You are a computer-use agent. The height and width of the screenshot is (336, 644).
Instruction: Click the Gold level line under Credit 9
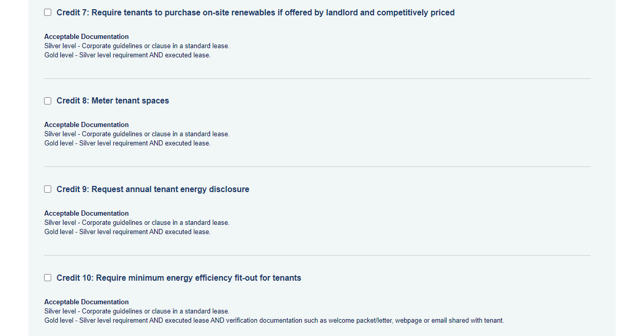tap(128, 232)
